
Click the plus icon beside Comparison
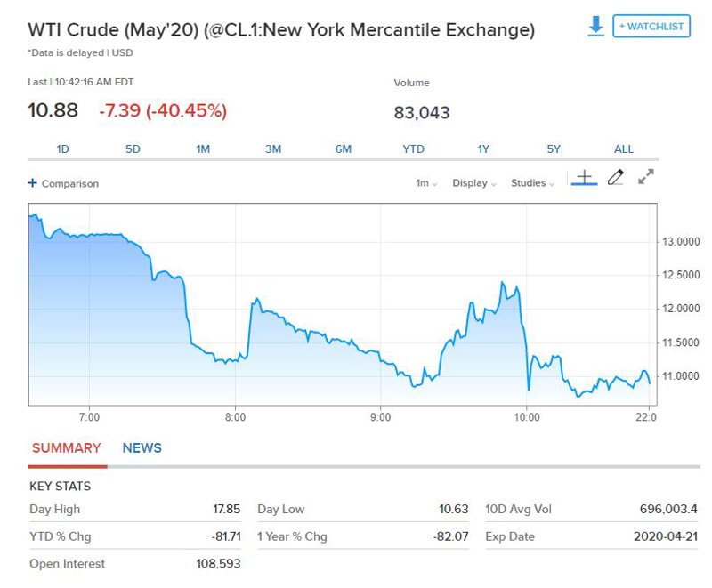[x=32, y=183]
